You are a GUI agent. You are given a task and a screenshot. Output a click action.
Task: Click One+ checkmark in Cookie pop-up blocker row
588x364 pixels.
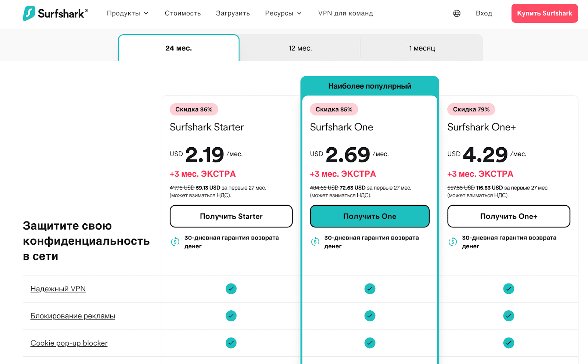(509, 343)
